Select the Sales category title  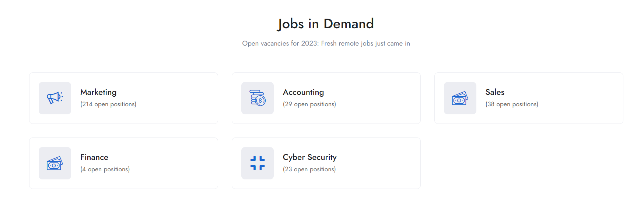[495, 92]
